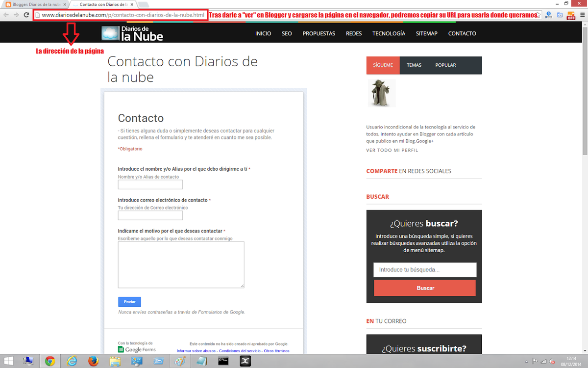Open the VER TODO MI PERFIL link

coord(392,150)
